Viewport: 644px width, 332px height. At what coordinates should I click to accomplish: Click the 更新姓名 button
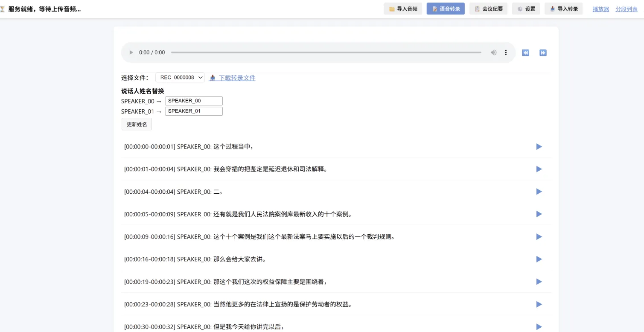tap(137, 124)
